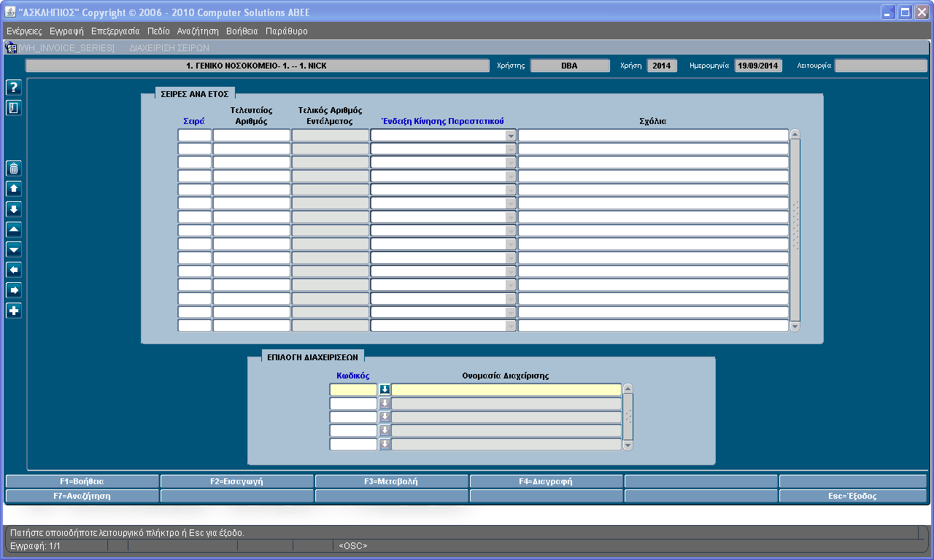Click the Java app icon in title bar
The height and width of the screenshot is (560, 934).
10,12
